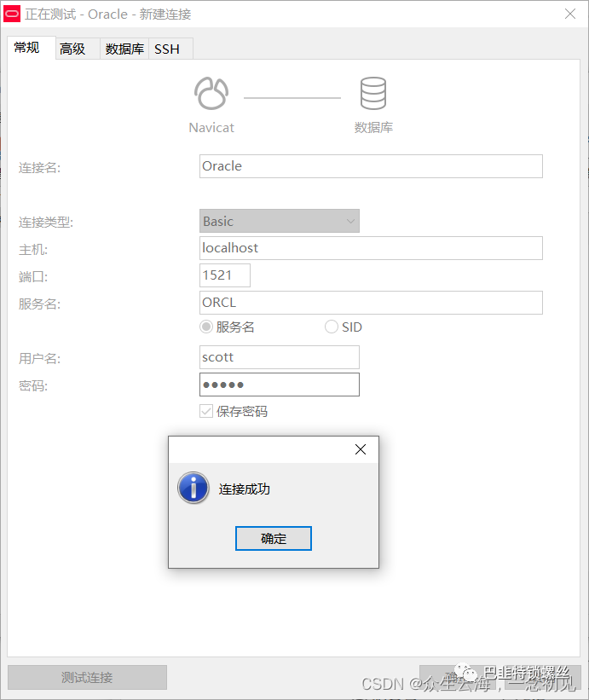This screenshot has height=700, width=589.
Task: Click the 用户名 field with scott
Action: point(279,357)
